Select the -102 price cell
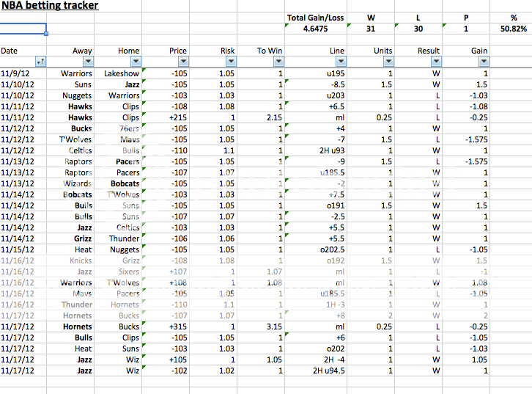The image size is (532, 394). [166, 371]
